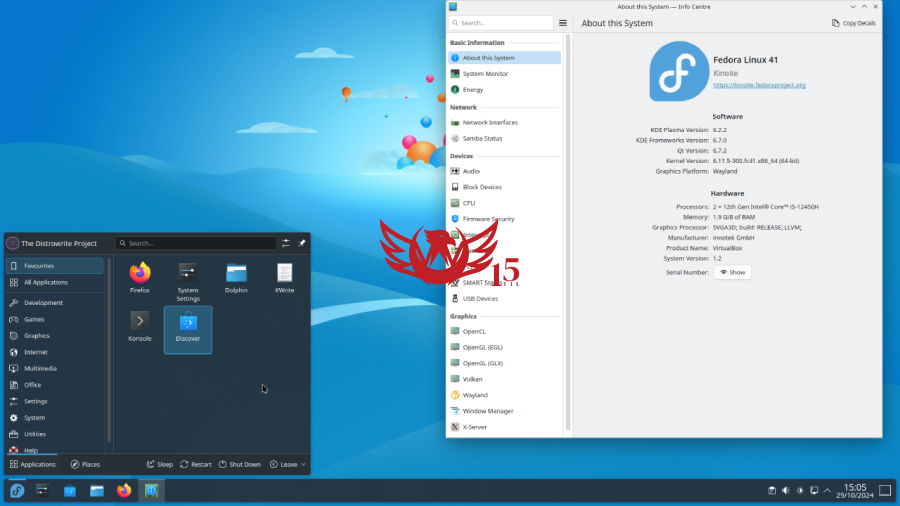Screen dimensions: 900x506
Task: Show hidden system tray icons
Action: click(827, 491)
